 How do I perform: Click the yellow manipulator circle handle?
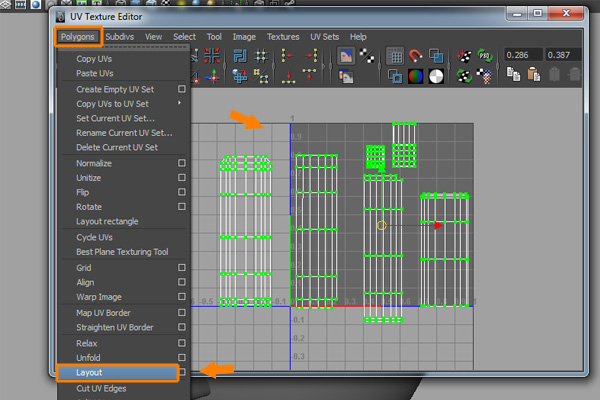(x=382, y=226)
